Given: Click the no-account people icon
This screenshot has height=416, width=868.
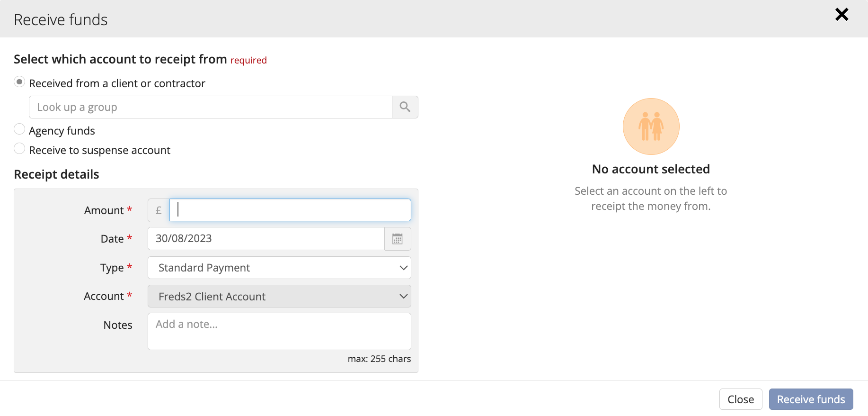Looking at the screenshot, I should pos(651,127).
